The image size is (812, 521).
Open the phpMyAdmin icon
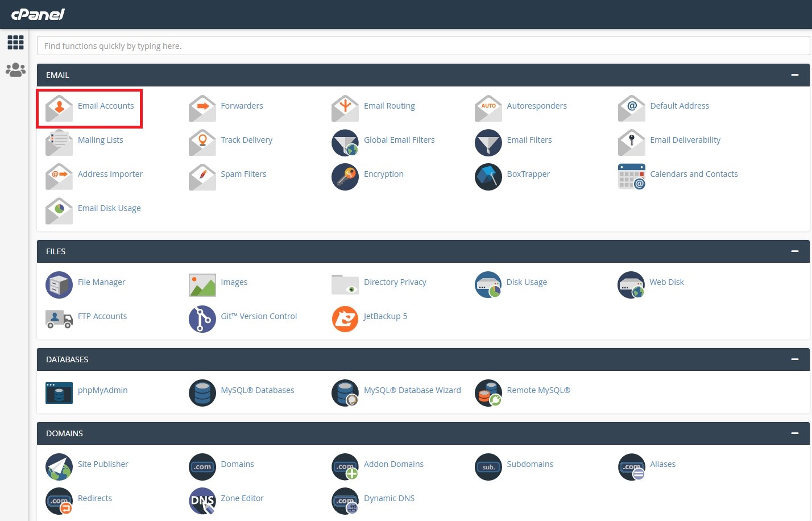pos(59,392)
